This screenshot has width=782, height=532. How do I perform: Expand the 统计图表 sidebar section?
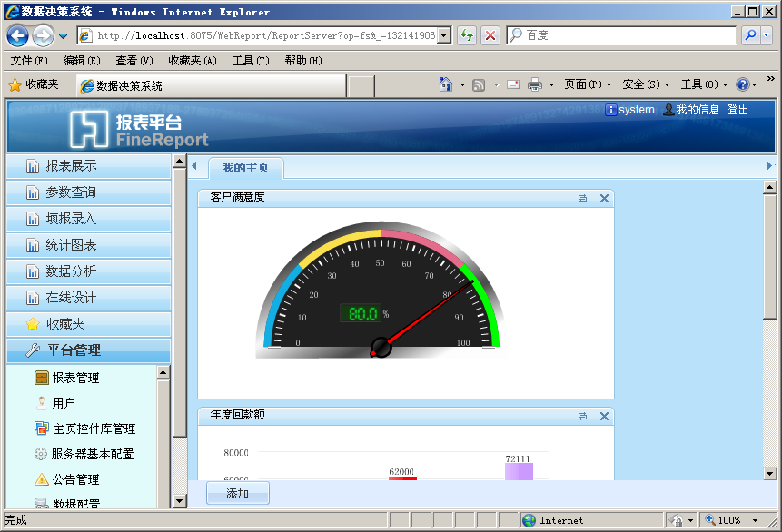88,245
